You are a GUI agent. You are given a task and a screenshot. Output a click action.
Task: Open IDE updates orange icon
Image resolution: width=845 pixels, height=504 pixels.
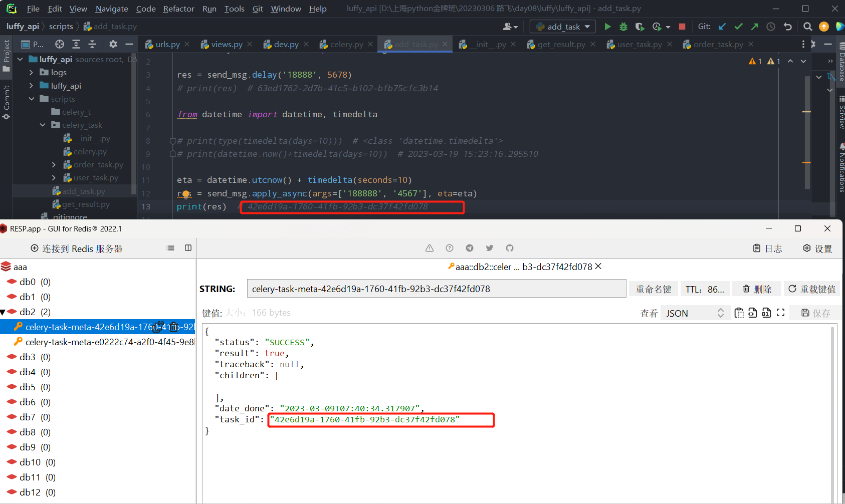pyautogui.click(x=824, y=27)
